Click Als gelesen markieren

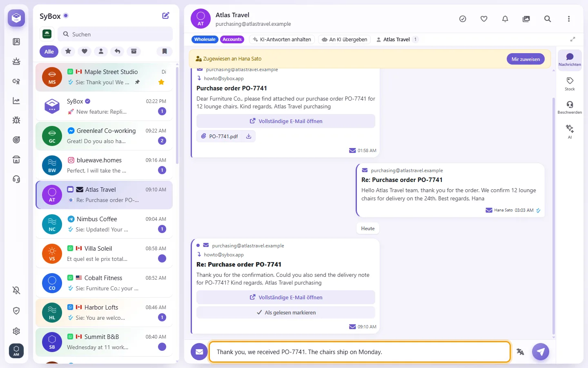coord(286,312)
